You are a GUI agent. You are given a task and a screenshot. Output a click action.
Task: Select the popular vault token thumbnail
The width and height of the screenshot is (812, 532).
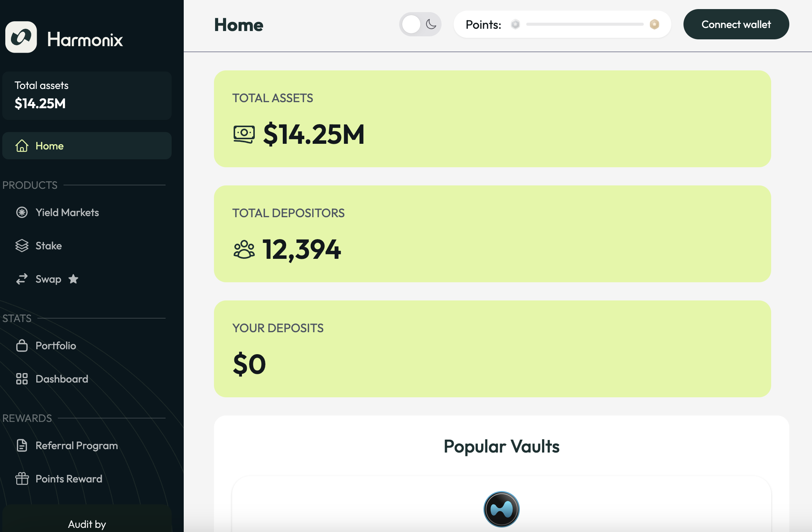(501, 509)
